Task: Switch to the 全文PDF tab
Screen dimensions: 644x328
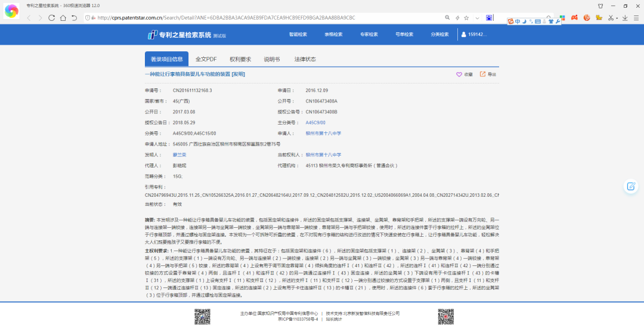Action: pyautogui.click(x=206, y=59)
